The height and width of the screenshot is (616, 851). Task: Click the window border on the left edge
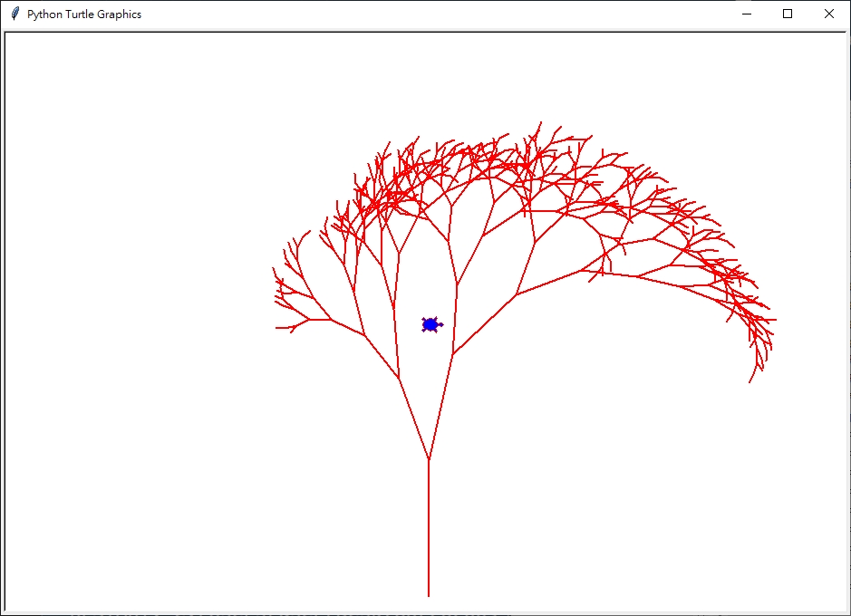[x=4, y=317]
